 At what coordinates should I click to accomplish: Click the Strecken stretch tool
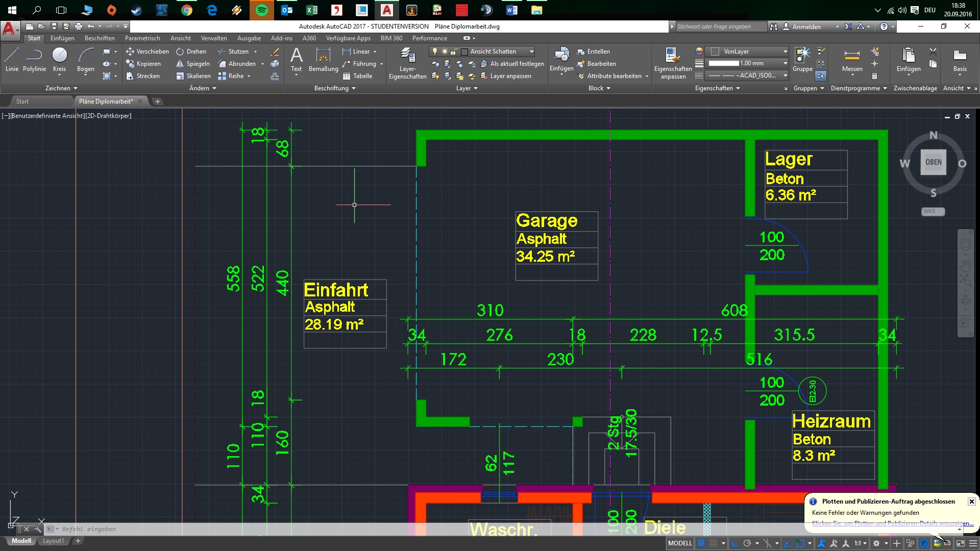(143, 76)
